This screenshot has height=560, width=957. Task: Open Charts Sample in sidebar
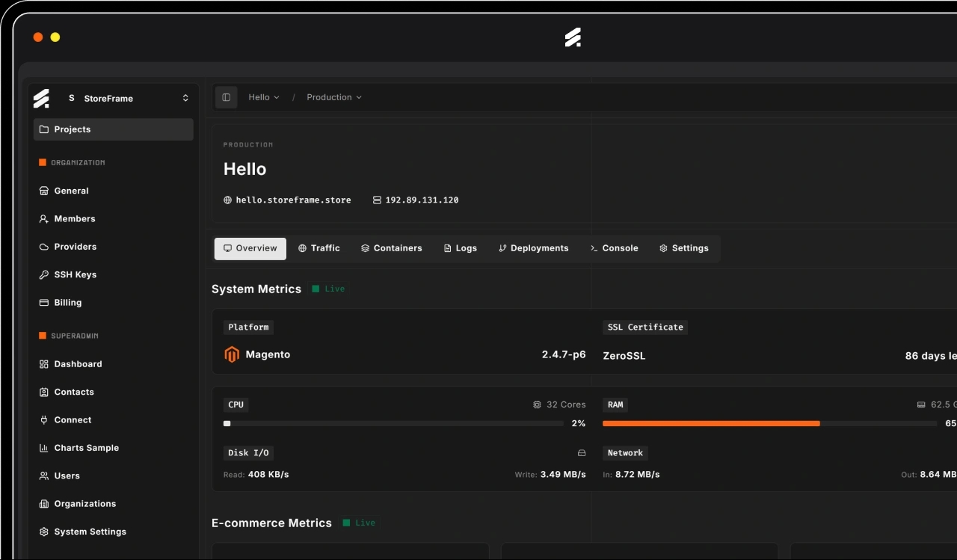114,448
